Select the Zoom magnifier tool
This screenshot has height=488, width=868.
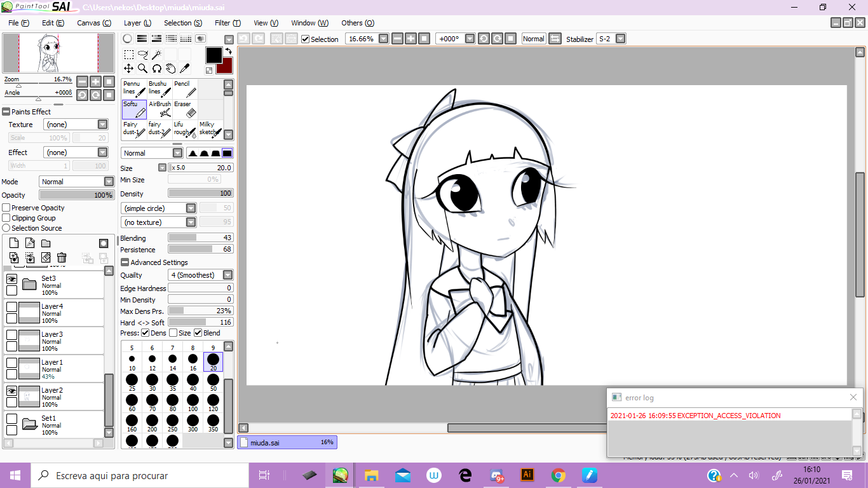click(x=142, y=68)
